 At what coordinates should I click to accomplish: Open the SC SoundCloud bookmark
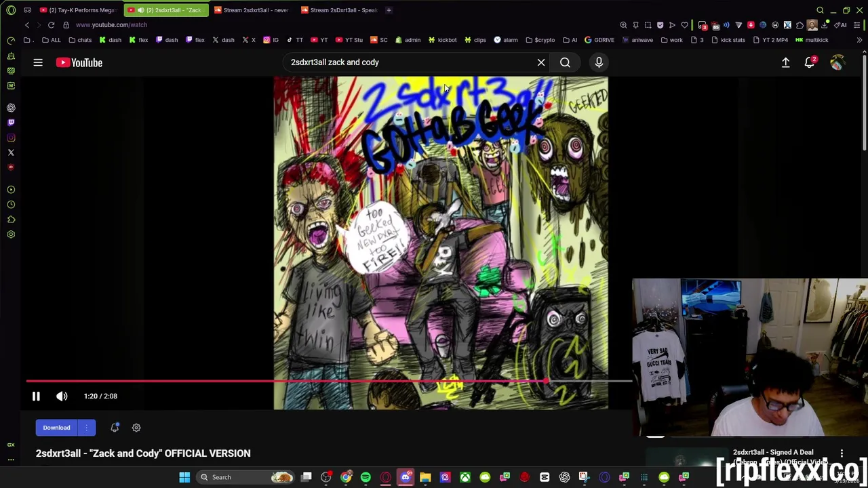coord(379,40)
